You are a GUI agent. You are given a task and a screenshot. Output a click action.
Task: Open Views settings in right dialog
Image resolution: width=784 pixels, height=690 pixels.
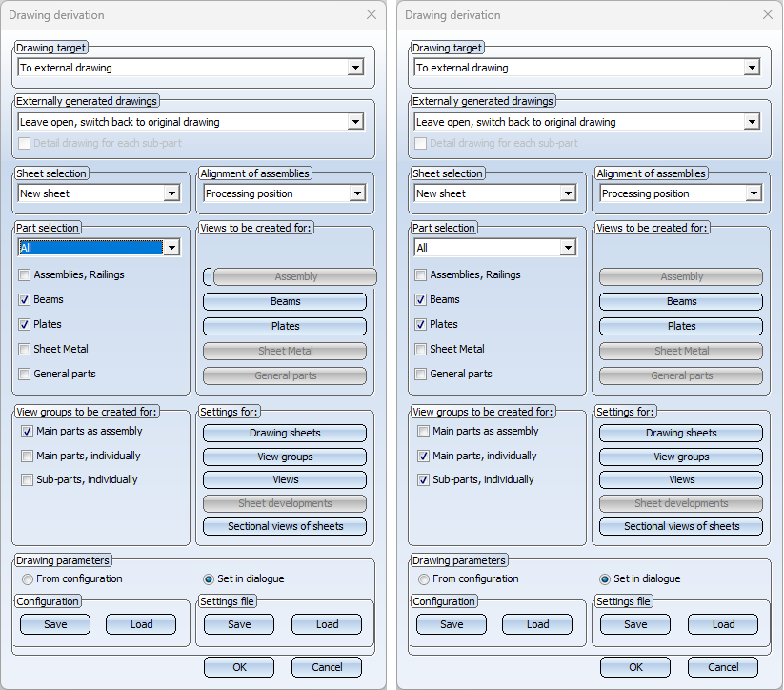[x=681, y=479]
